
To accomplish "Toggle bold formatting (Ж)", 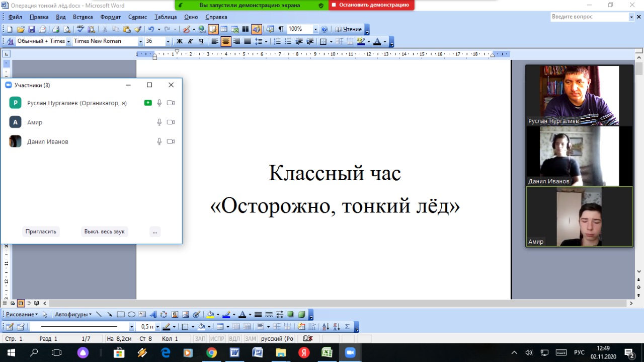I will (x=179, y=42).
